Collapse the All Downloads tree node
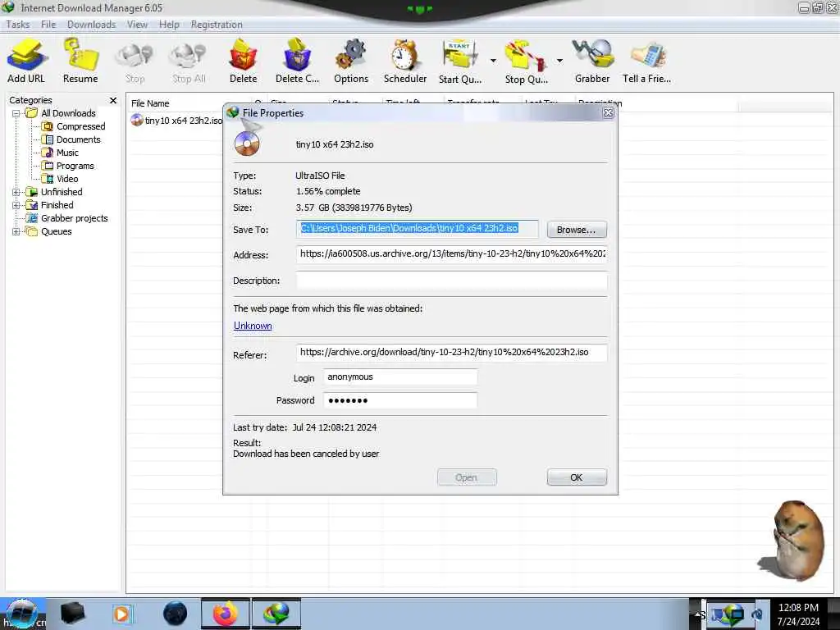This screenshot has height=630, width=840. point(16,113)
